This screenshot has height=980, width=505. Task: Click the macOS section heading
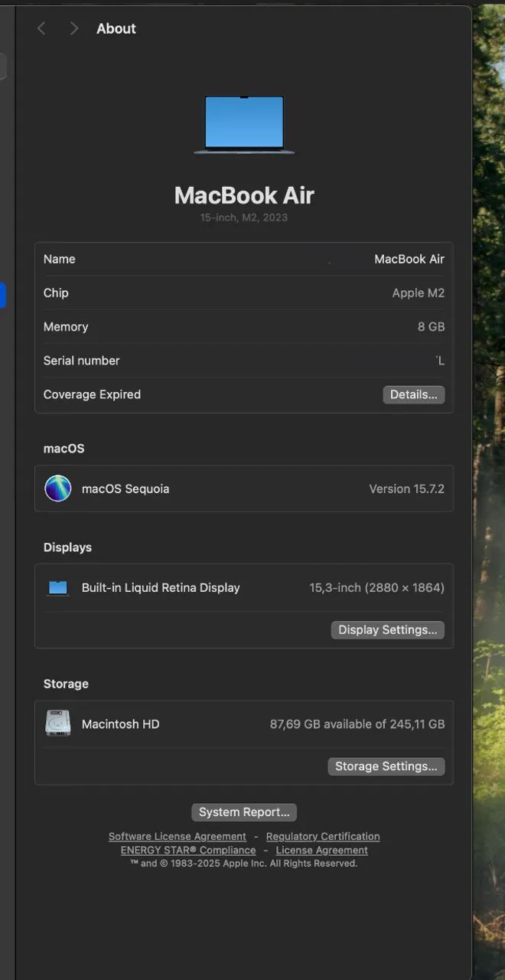(x=64, y=449)
